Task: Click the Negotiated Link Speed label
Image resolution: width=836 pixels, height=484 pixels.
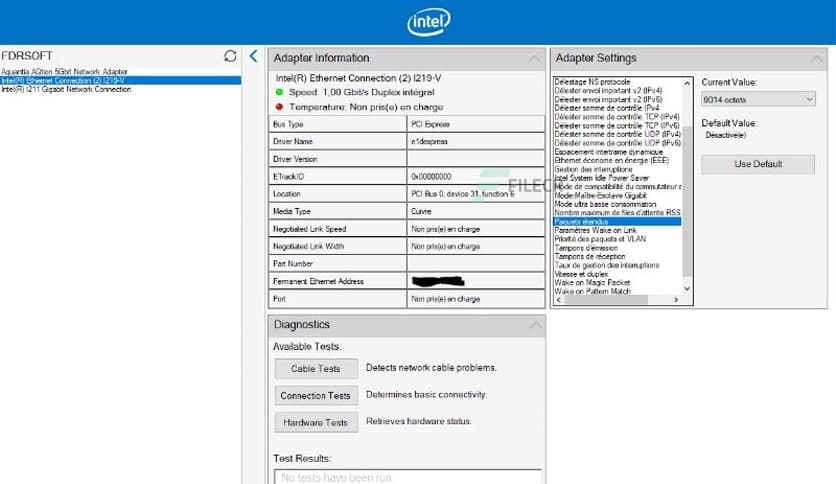Action: pyautogui.click(x=309, y=229)
